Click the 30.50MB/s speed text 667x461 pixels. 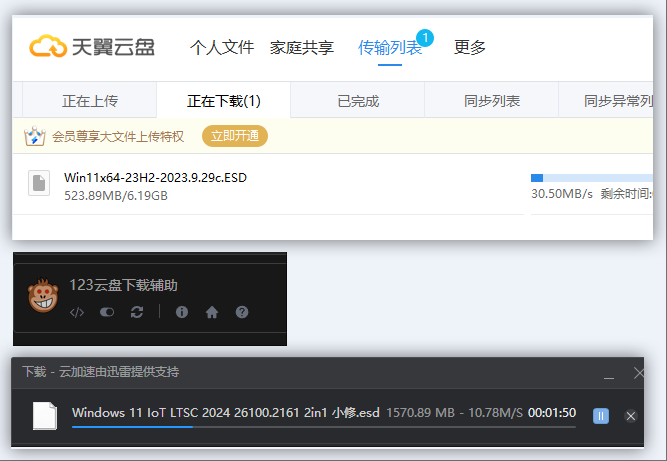coord(562,194)
